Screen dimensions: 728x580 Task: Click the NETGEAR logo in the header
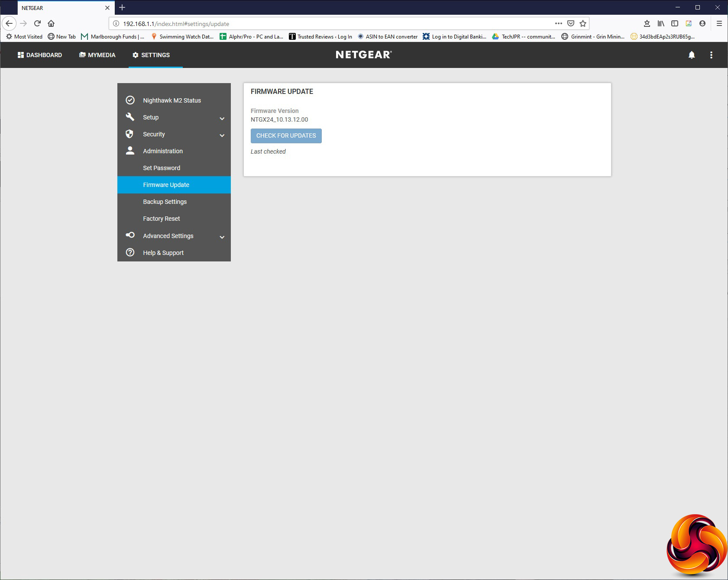pyautogui.click(x=364, y=55)
